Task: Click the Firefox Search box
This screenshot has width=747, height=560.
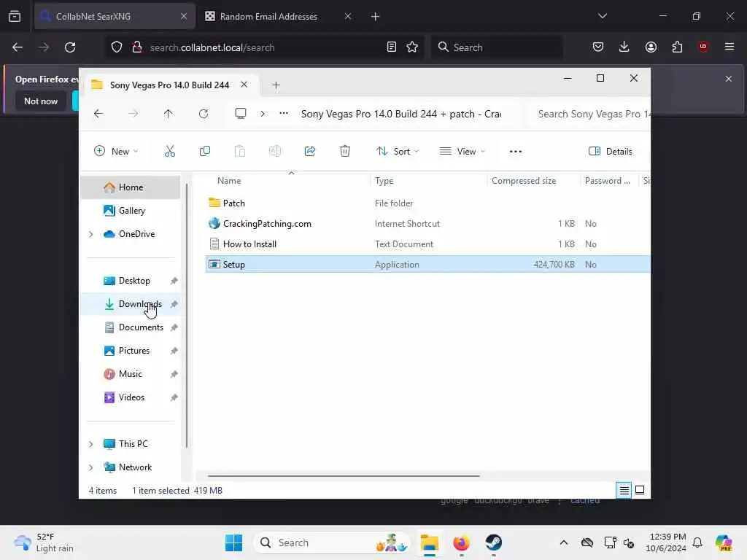Action: click(x=497, y=47)
